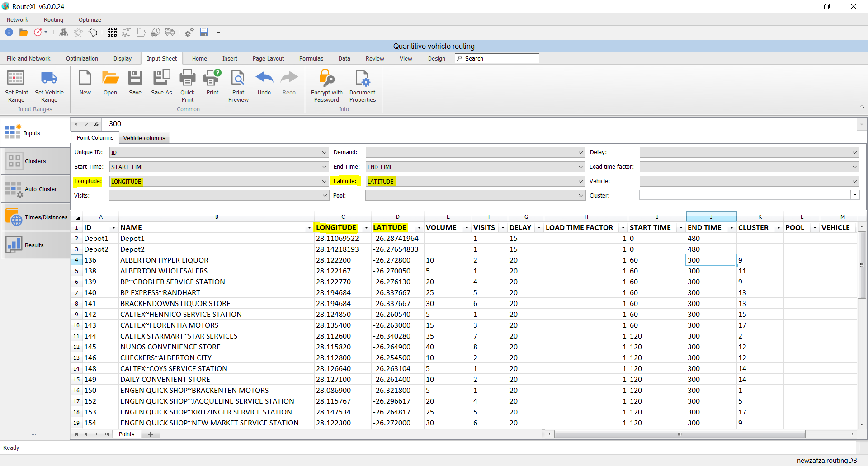The height and width of the screenshot is (466, 868).
Task: Switch to the File and Network tab
Action: (x=28, y=58)
